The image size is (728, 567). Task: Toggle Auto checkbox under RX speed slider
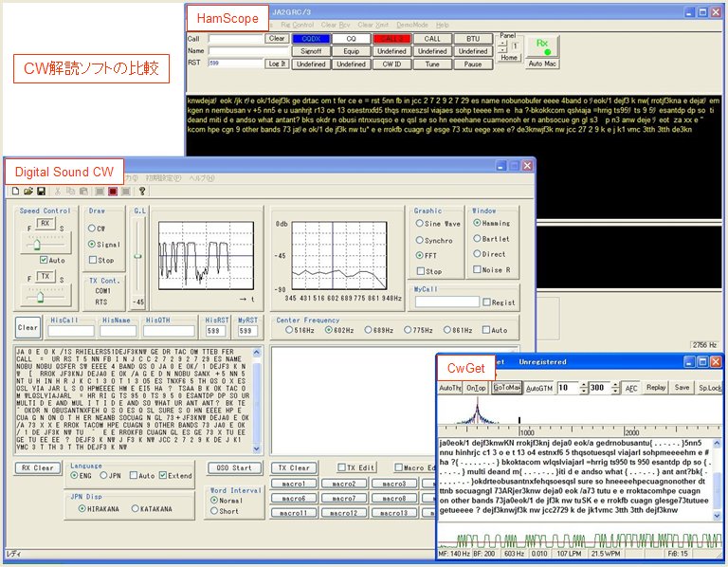tap(44, 260)
